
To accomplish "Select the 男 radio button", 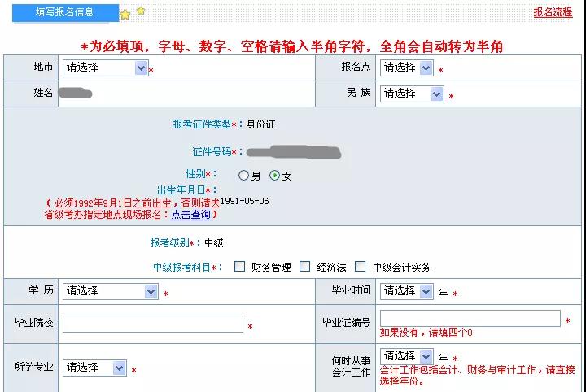I will 243,175.
